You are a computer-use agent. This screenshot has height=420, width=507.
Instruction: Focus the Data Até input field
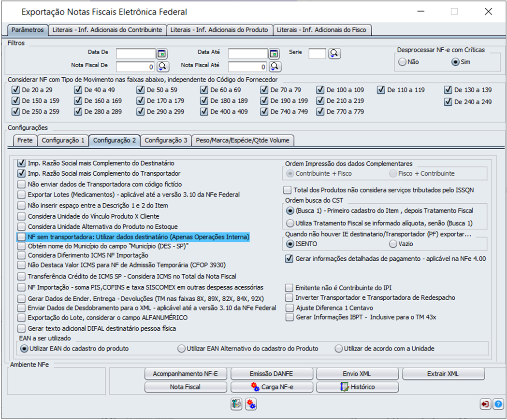tap(248, 53)
